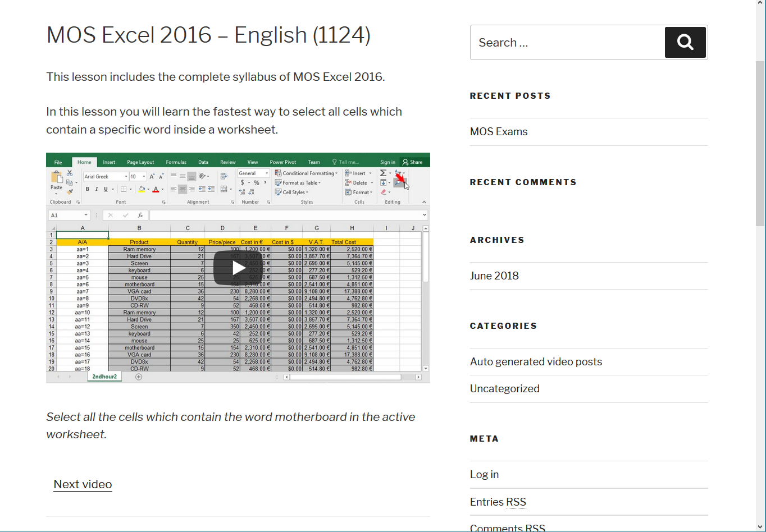Switch to the Review ribbon tab
This screenshot has height=532, width=766.
(228, 162)
